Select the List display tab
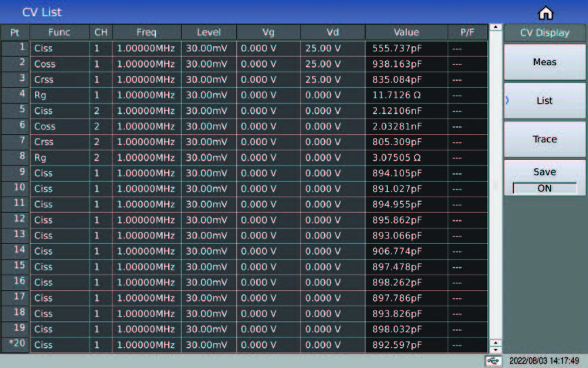This screenshot has height=368, width=588. click(x=544, y=100)
